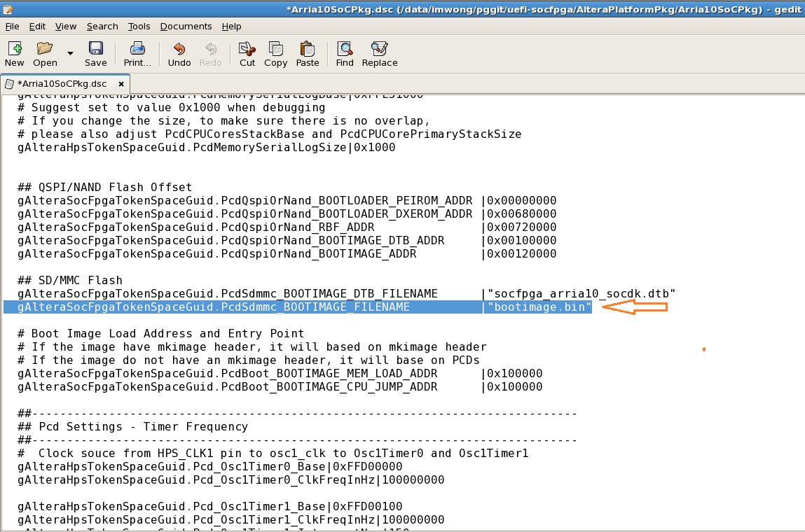The image size is (805, 532).
Task: Open Find via magnifier icon
Action: pos(345,49)
